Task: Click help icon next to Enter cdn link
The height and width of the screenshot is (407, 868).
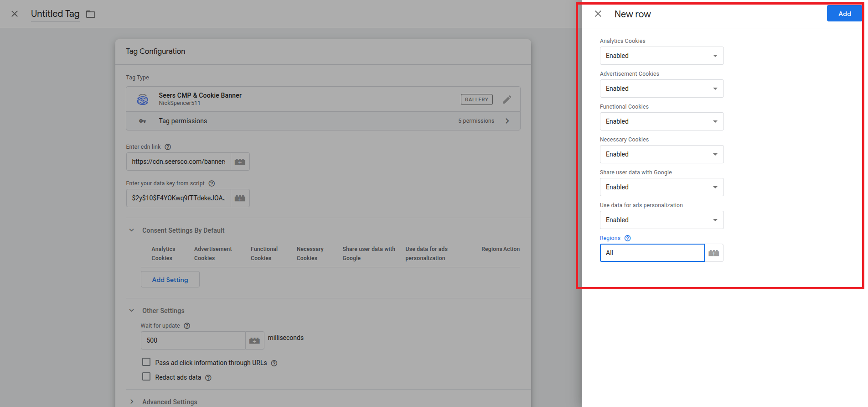Action: [x=168, y=147]
